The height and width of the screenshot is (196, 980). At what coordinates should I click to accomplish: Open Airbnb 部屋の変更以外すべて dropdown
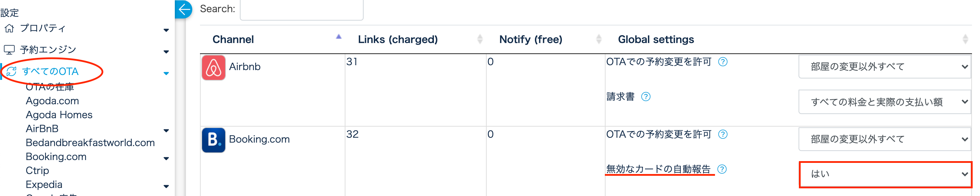(x=885, y=67)
